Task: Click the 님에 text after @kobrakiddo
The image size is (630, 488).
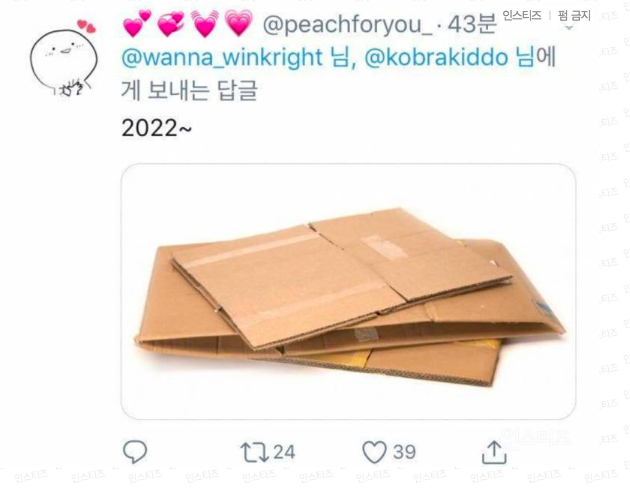Action: click(536, 57)
